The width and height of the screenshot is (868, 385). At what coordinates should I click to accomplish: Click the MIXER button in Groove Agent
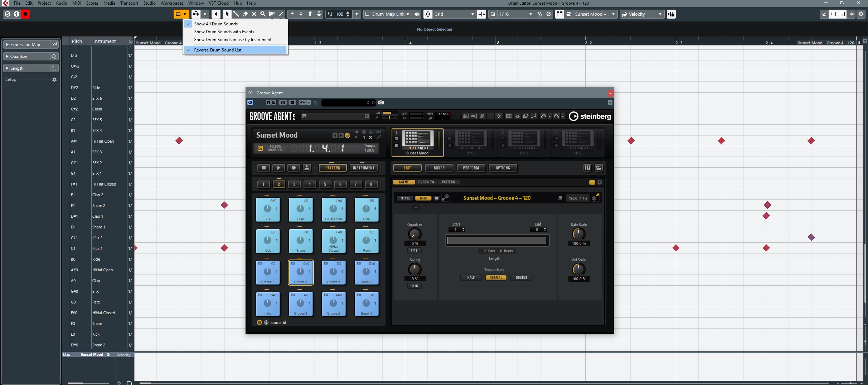[439, 168]
